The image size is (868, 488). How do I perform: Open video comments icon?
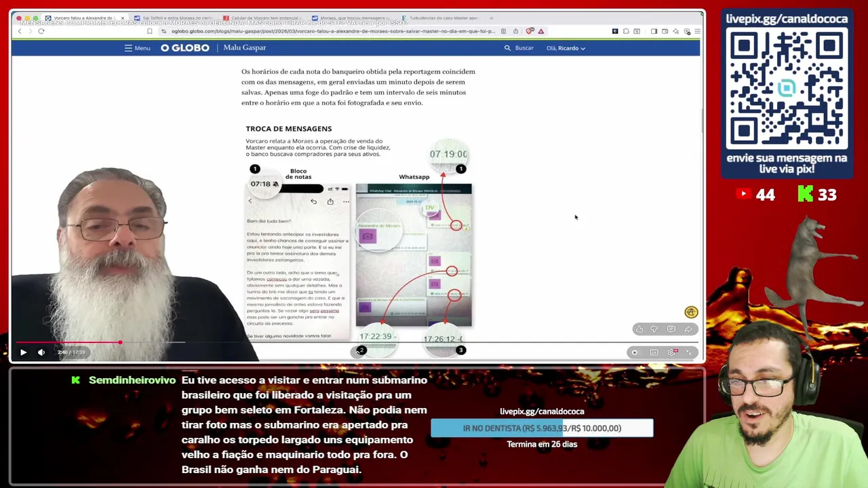671,329
